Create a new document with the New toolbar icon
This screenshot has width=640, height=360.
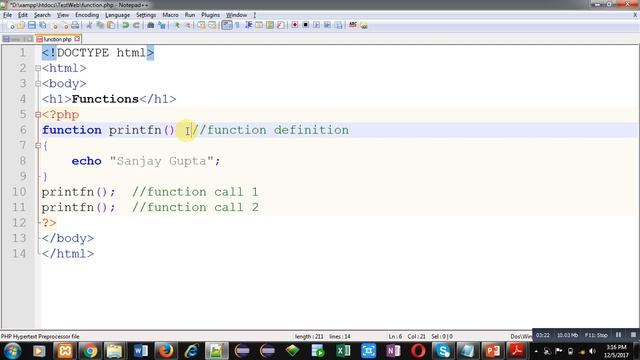pyautogui.click(x=11, y=25)
